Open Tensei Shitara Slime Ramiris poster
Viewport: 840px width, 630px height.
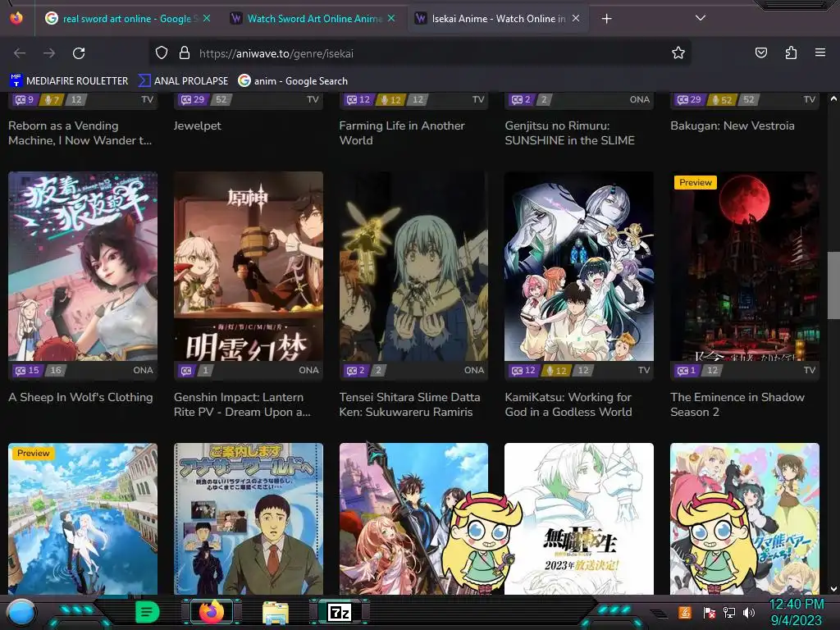[413, 267]
